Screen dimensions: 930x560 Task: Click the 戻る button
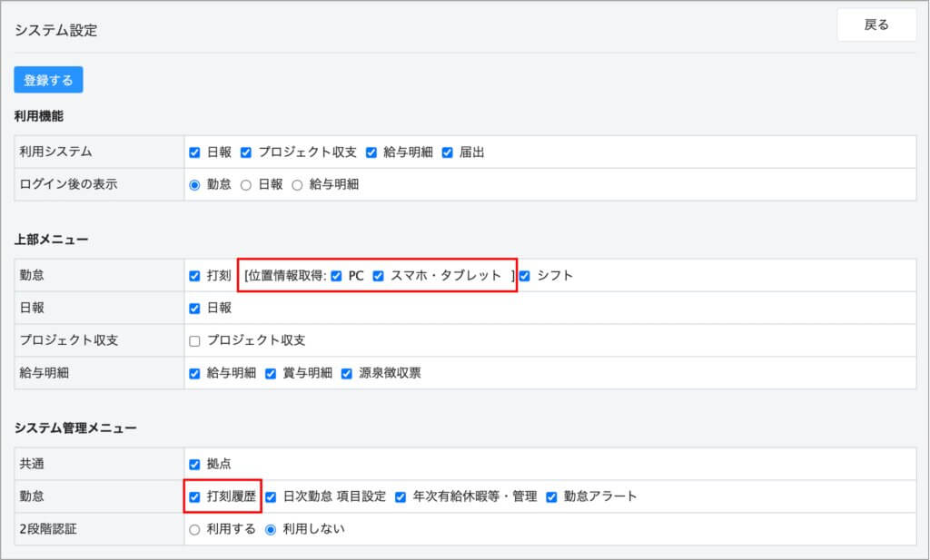[x=876, y=25]
